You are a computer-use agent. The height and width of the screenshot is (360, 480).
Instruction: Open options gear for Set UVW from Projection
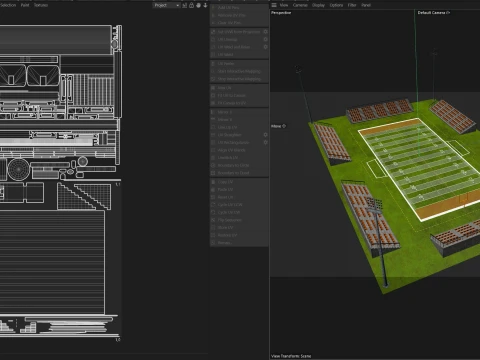tap(265, 32)
